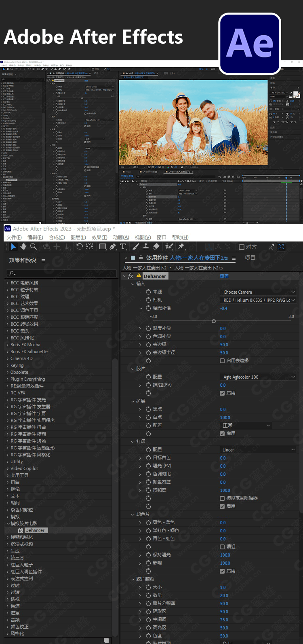This screenshot has width=303, height=644.
Task: Collapse the 输入 section
Action: [x=133, y=284]
